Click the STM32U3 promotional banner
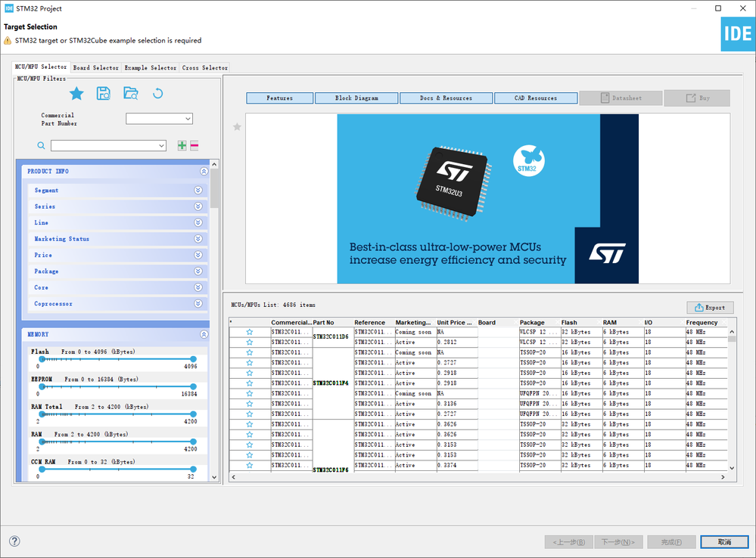This screenshot has width=756, height=558. pos(488,199)
